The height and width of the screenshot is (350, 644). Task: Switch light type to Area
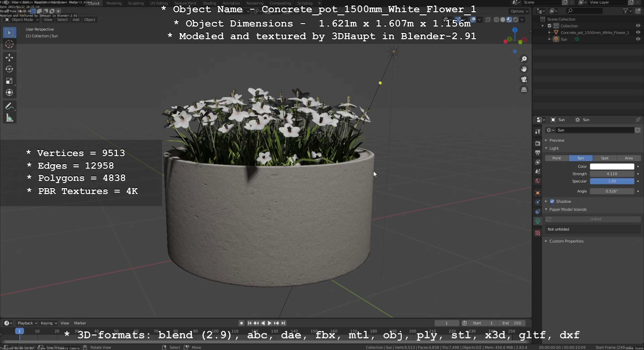629,158
